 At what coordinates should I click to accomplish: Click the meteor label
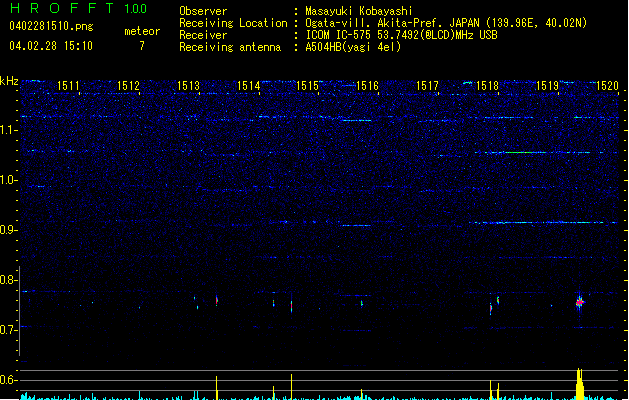[142, 31]
